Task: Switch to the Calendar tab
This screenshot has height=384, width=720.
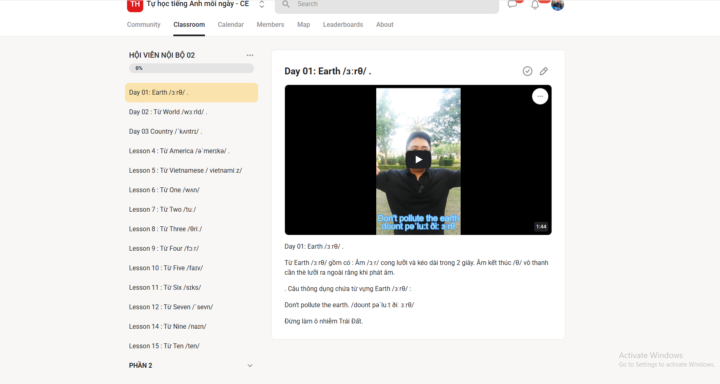Action: click(231, 25)
